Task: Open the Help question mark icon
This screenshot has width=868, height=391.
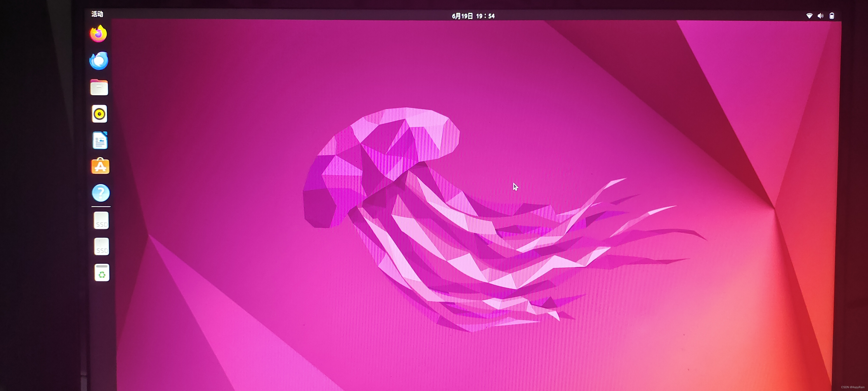Action: tap(101, 193)
